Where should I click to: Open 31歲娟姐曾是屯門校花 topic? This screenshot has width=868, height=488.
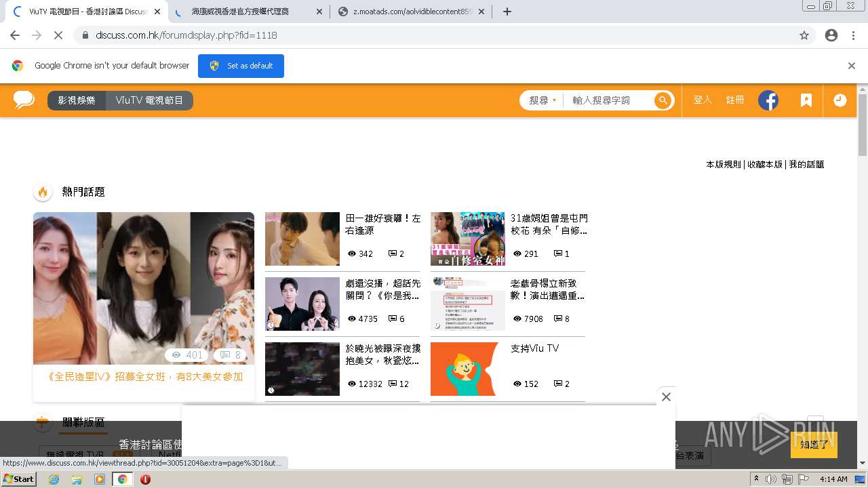(x=549, y=224)
